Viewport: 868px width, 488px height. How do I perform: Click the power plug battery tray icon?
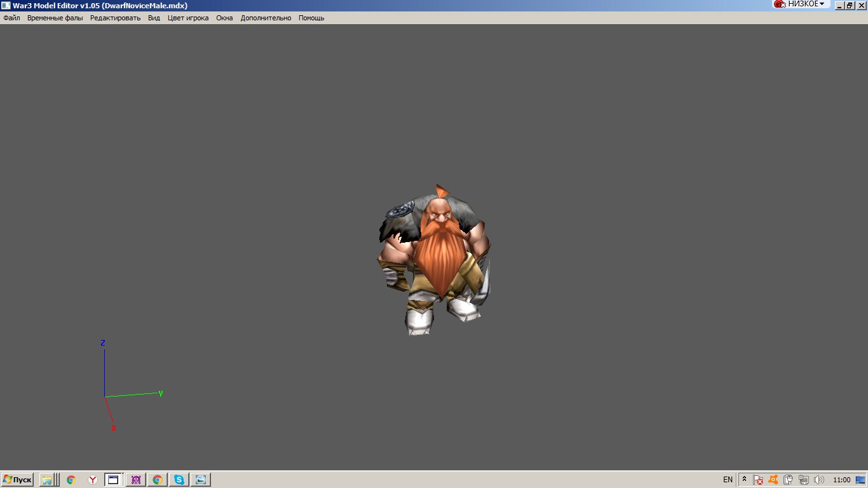pos(789,480)
